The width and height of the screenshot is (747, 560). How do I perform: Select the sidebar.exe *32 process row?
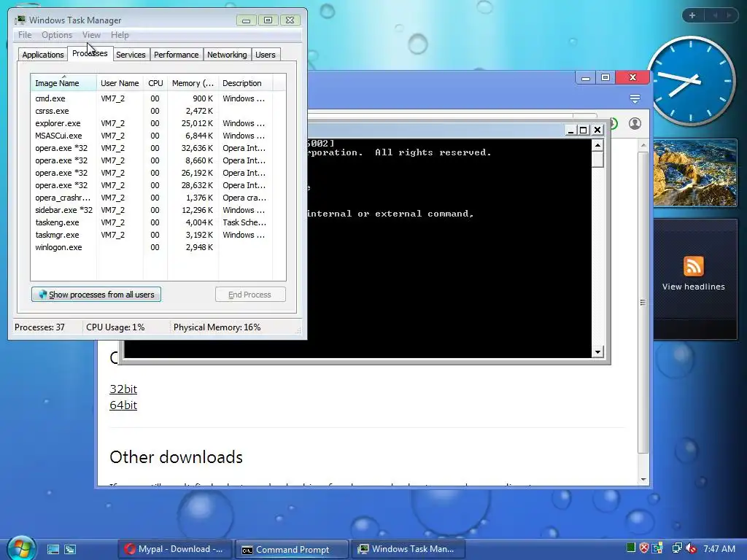click(152, 210)
